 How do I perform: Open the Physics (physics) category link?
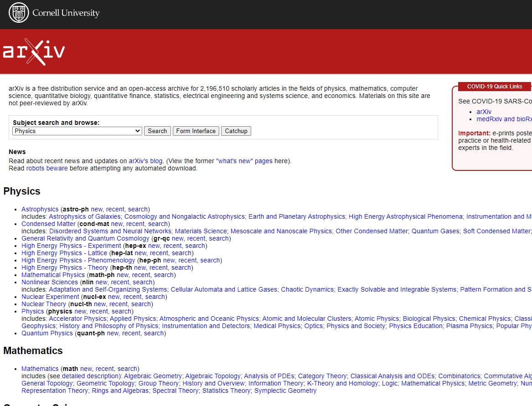point(32,311)
